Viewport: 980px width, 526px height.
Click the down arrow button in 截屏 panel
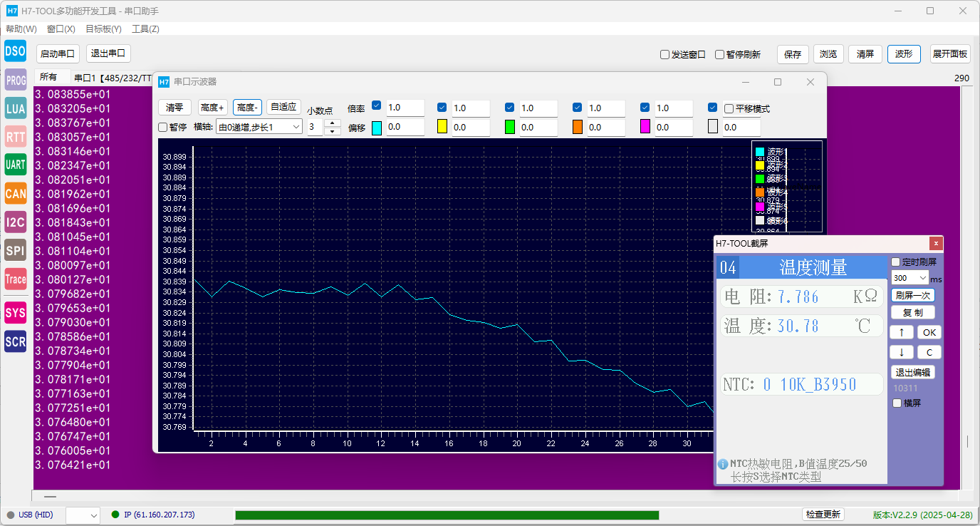[x=902, y=352]
